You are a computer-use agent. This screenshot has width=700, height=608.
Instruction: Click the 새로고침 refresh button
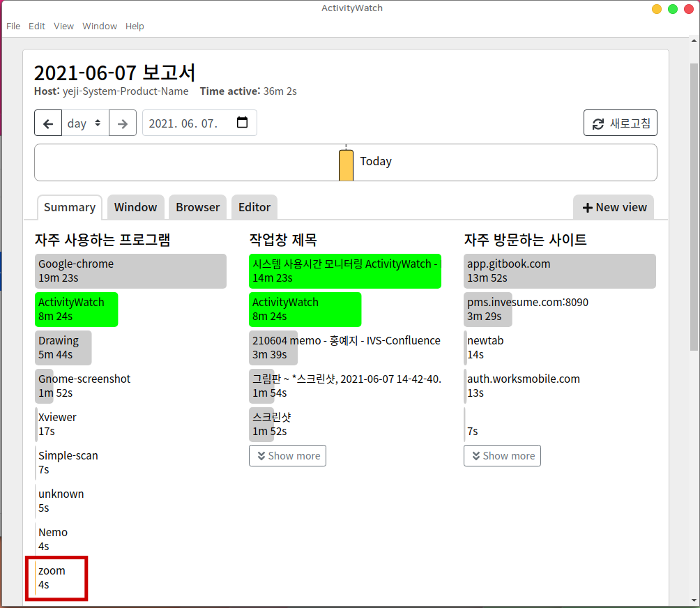pyautogui.click(x=620, y=123)
